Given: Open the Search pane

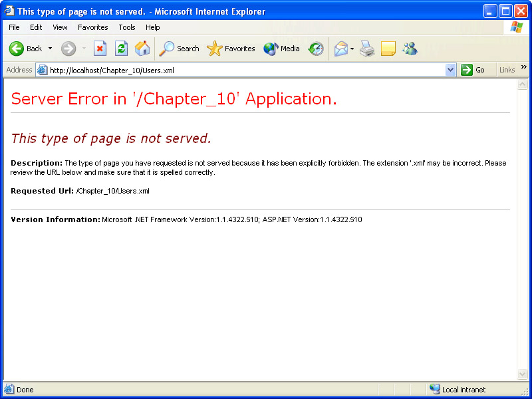Looking at the screenshot, I should tap(180, 49).
